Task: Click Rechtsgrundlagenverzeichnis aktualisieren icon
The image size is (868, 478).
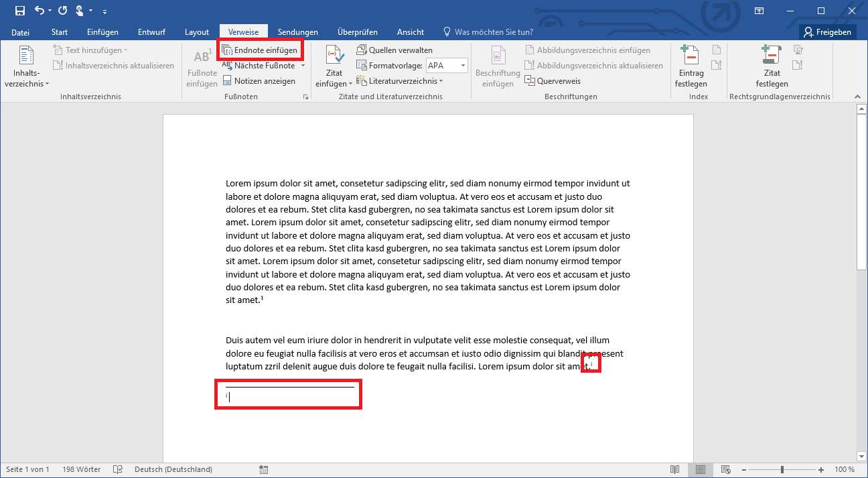Action: pos(798,65)
